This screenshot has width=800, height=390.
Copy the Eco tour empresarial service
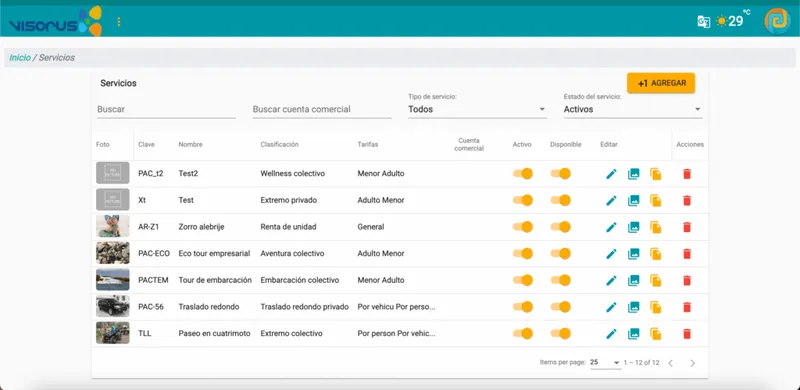tap(656, 254)
